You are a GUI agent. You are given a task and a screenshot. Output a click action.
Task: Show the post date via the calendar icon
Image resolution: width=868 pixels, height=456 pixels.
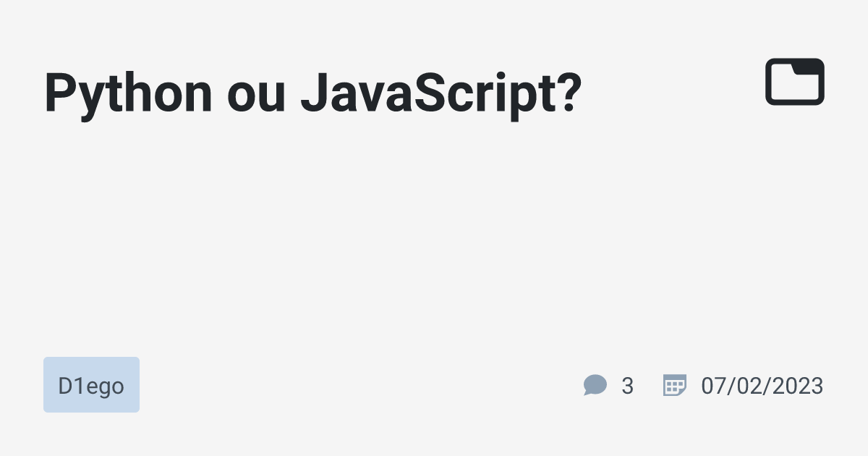[675, 385]
